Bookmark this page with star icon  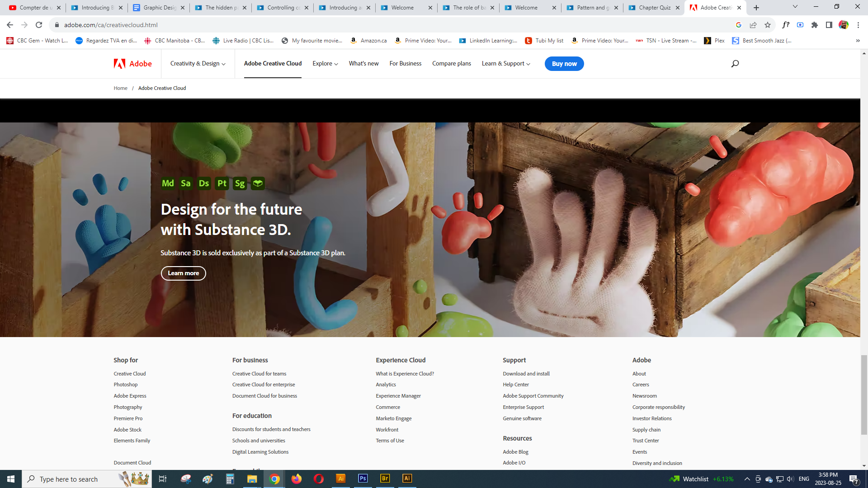[768, 25]
